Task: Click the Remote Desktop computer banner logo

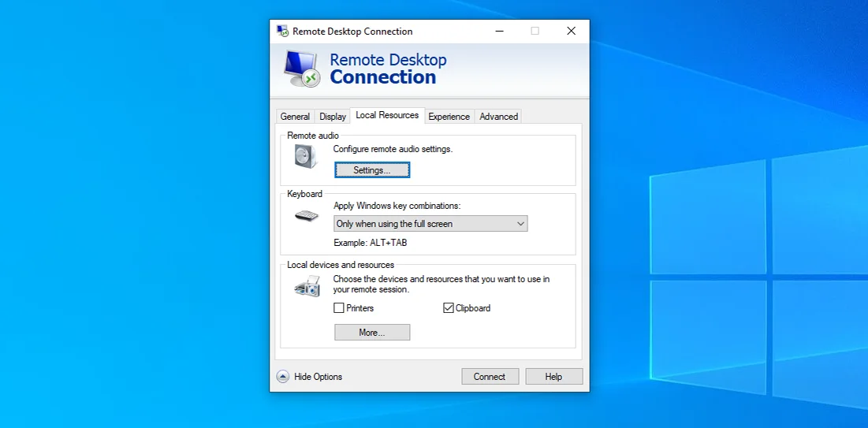Action: (300, 69)
